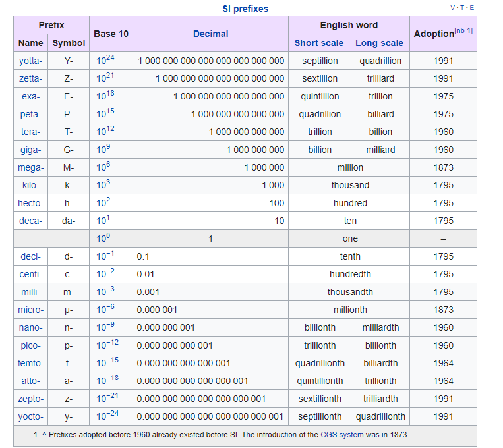This screenshot has height=448, width=503.
Task: Follow the micro- prefix link
Action: point(31,310)
